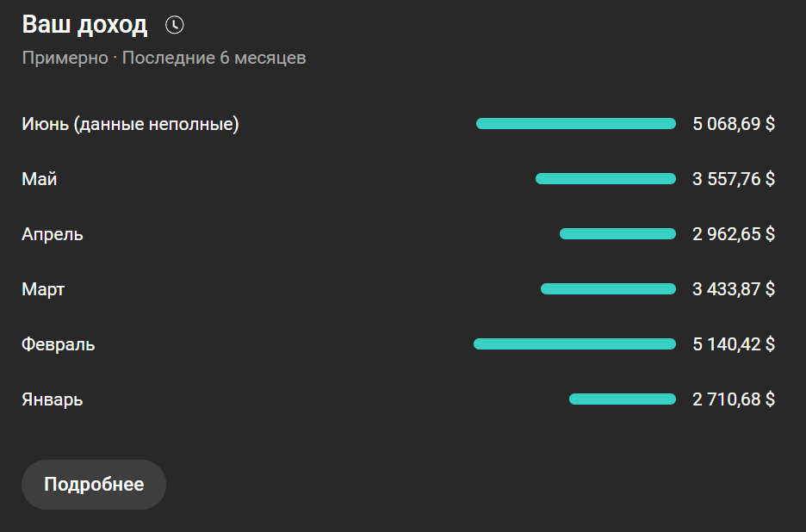
Task: Click the teal revenue bar for Март
Action: click(608, 289)
